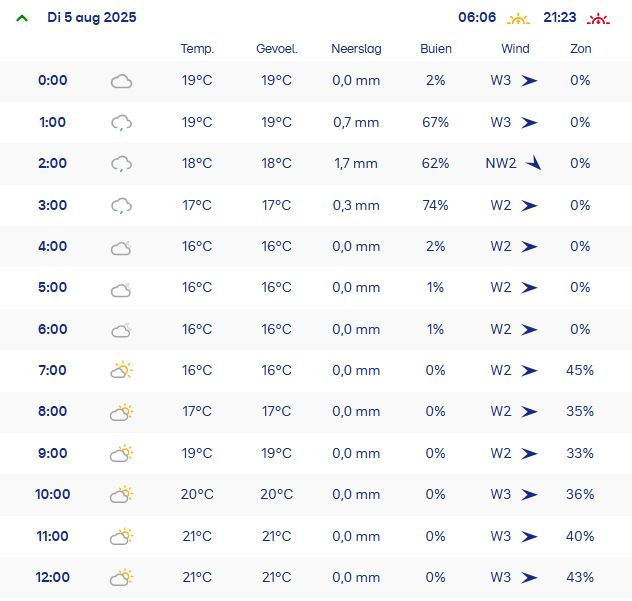
Task: Click the cloudy icon at 0:00
Action: 121,81
